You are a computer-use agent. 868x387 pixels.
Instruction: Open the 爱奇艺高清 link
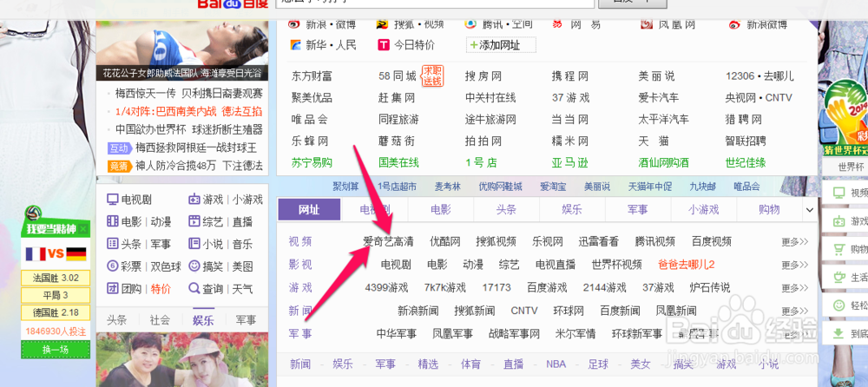pos(388,242)
